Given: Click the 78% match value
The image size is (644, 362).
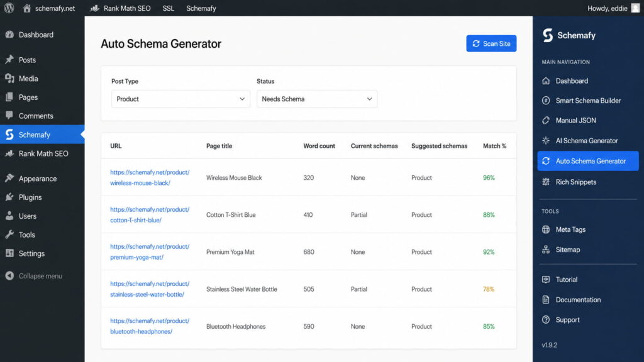Looking at the screenshot, I should (x=488, y=289).
